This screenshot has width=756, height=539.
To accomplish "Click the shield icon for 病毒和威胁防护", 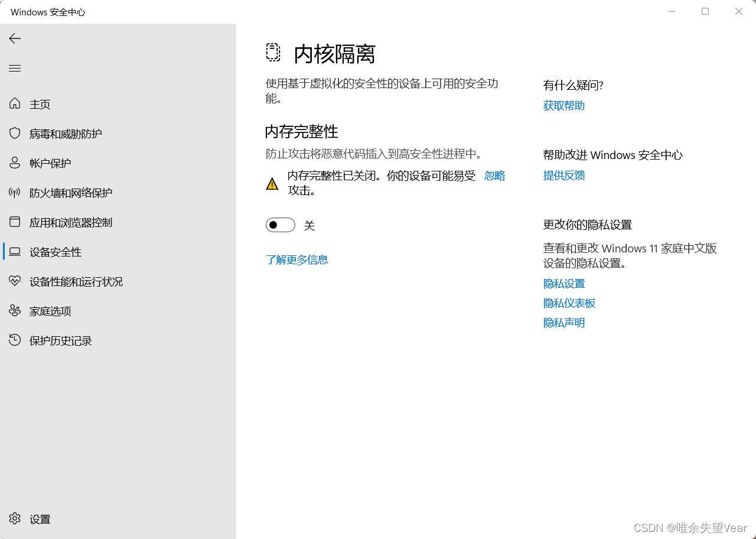I will 15,134.
